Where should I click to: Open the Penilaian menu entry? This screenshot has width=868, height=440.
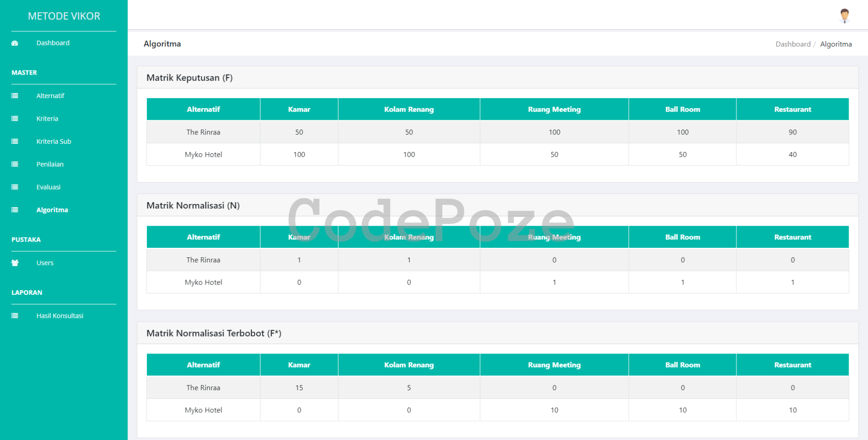point(50,164)
